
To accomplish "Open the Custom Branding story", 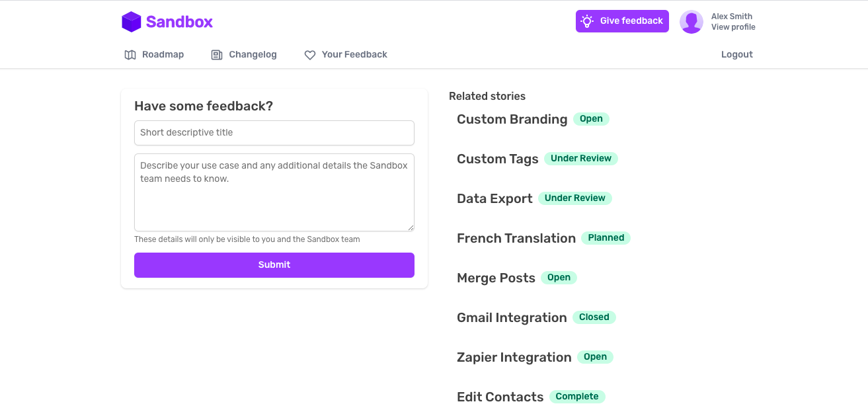I will pos(512,120).
